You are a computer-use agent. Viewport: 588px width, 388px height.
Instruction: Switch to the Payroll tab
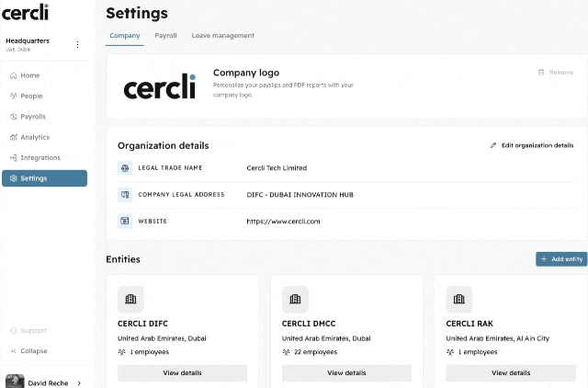tap(165, 36)
